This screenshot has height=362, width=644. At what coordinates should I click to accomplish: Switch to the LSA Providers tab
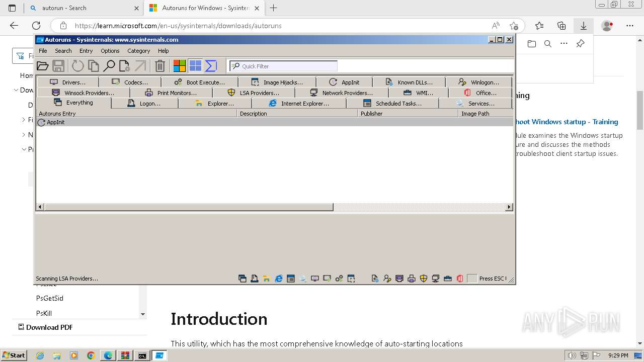point(254,93)
